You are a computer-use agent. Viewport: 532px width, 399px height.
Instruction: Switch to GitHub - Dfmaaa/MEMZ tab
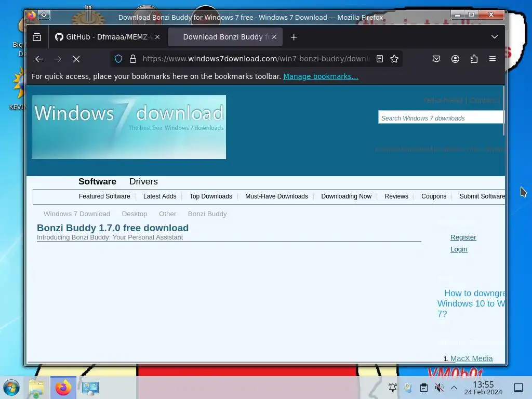[x=108, y=37]
